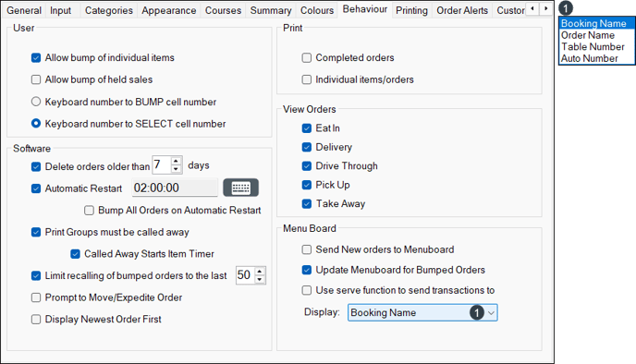Uncheck Delivery under View Orders

tap(307, 147)
